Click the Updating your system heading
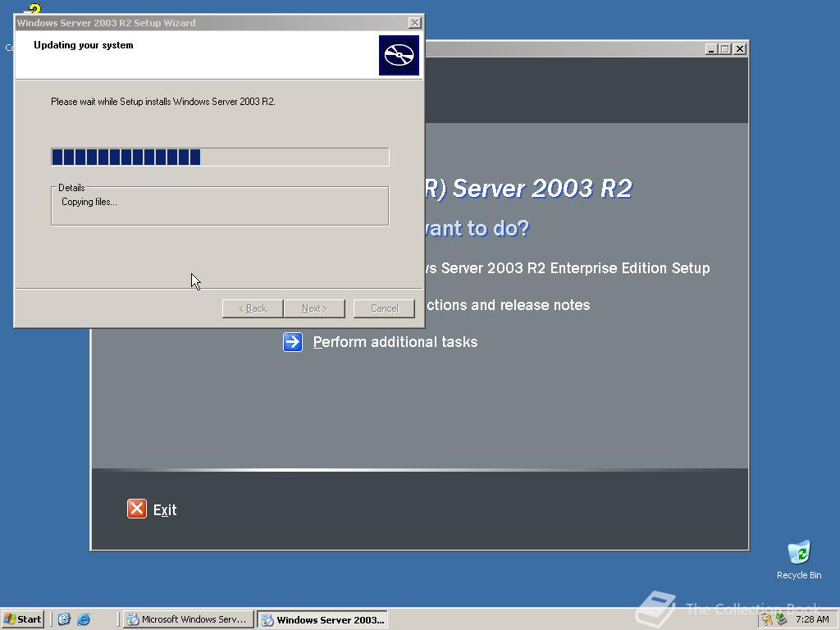 [84, 45]
